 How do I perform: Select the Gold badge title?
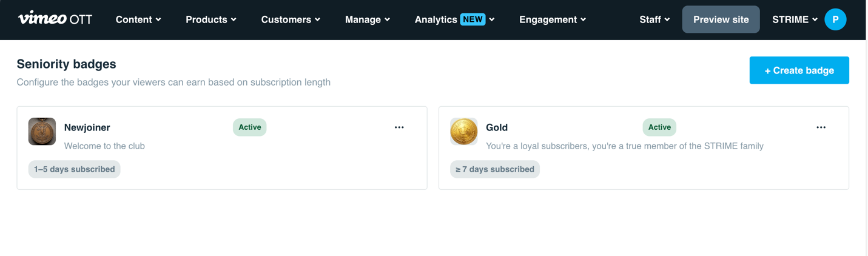pyautogui.click(x=497, y=127)
